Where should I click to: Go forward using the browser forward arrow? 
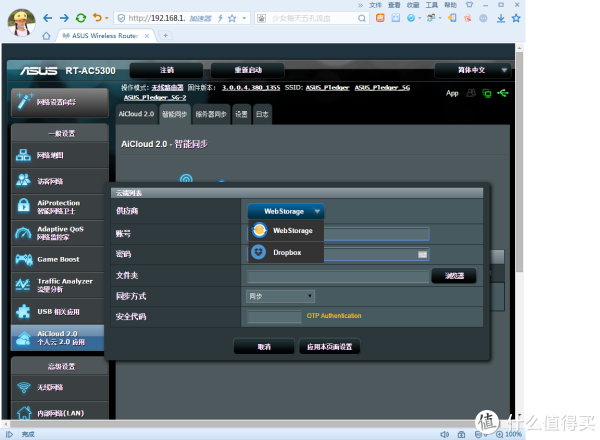[64, 18]
